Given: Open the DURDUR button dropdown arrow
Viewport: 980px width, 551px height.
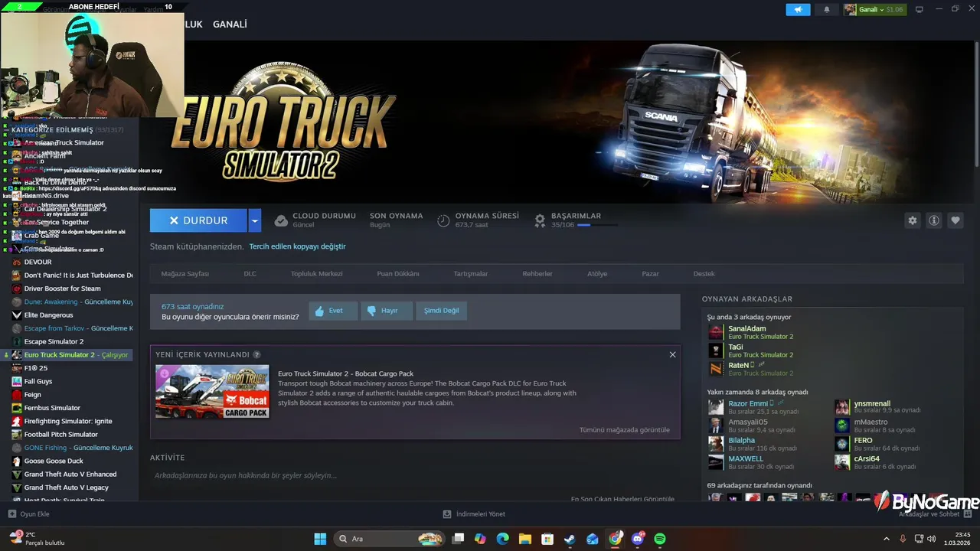Looking at the screenshot, I should tap(255, 220).
